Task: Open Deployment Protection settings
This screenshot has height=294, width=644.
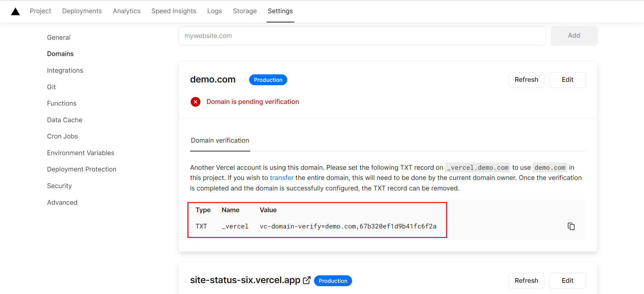Action: [81, 169]
